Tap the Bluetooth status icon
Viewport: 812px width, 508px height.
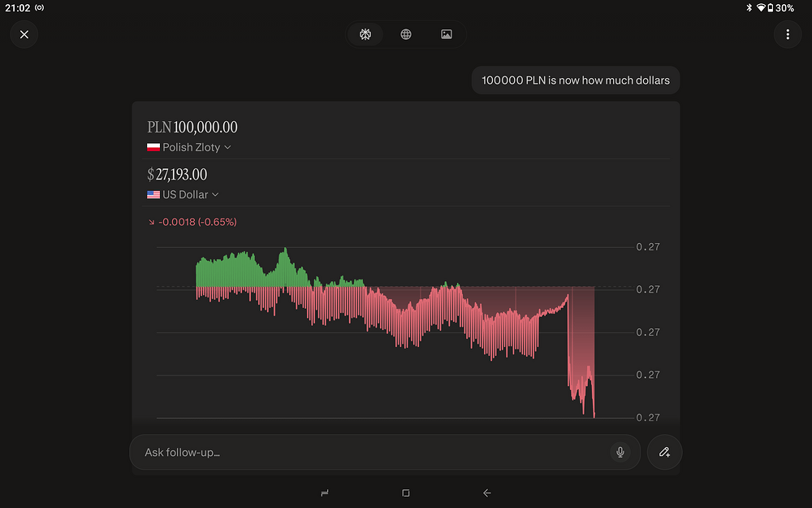point(749,8)
